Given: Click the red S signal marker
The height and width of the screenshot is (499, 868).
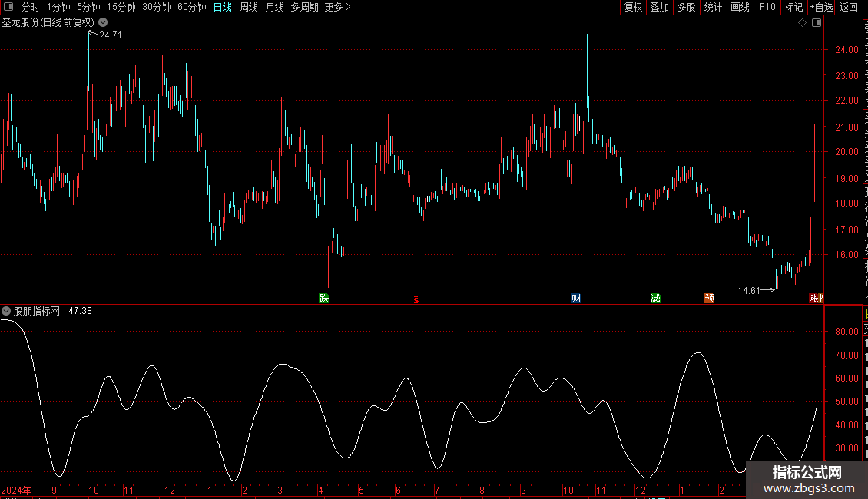Looking at the screenshot, I should click(x=416, y=299).
